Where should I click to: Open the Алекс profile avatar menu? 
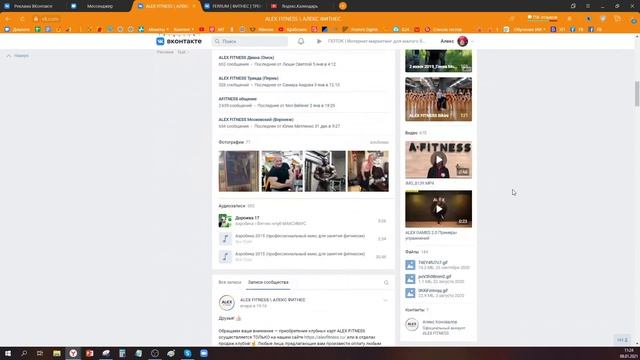pos(462,41)
